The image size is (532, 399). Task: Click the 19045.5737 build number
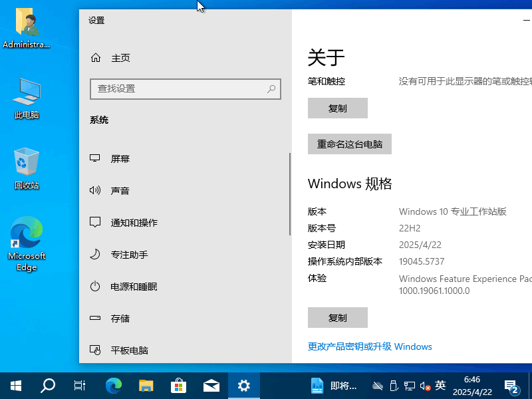click(x=422, y=261)
